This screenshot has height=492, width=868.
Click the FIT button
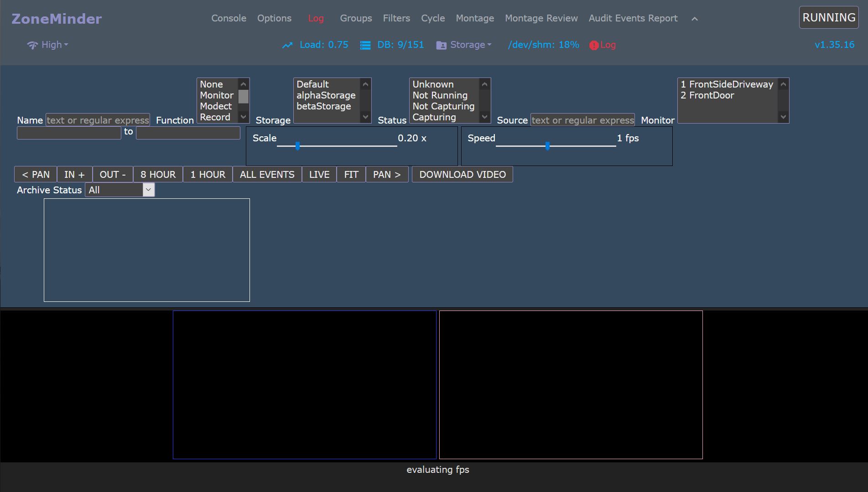pyautogui.click(x=351, y=175)
